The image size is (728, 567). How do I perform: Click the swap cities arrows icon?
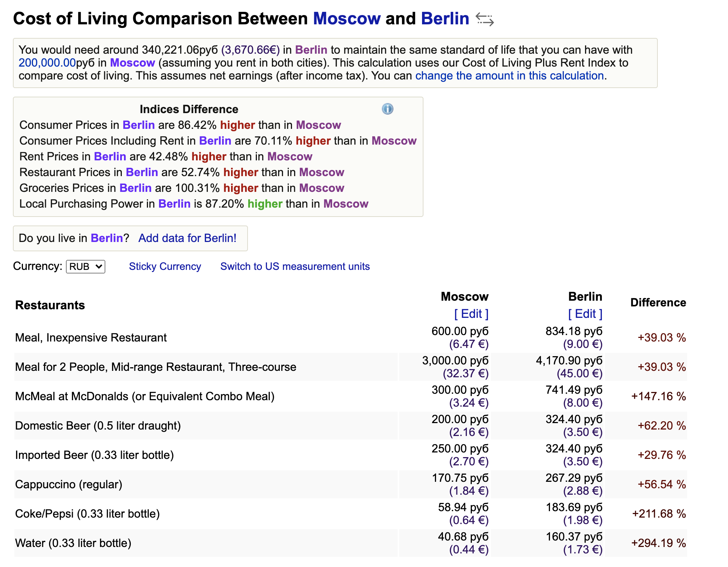(x=485, y=19)
